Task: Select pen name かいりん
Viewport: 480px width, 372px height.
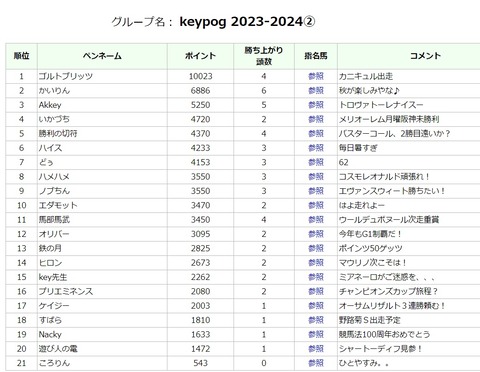Action: point(54,91)
